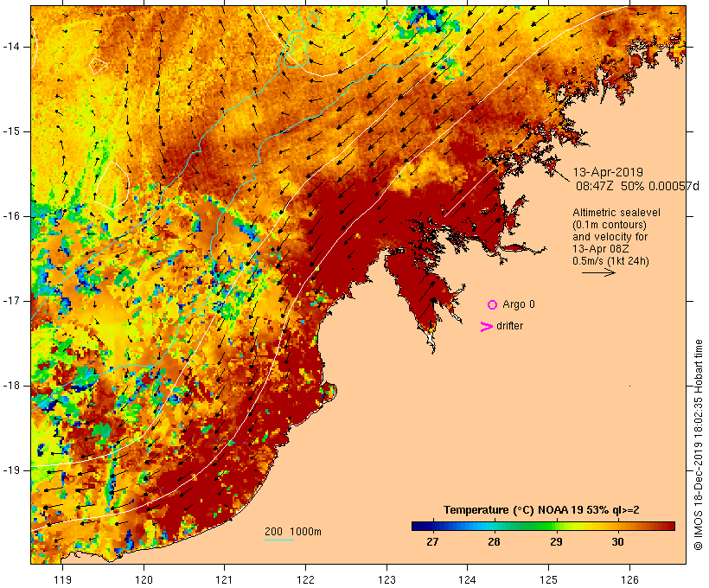The height and width of the screenshot is (588, 709).
Task: Click the '0.5m/s (1kt 24h)' scale label
Action: point(610,261)
